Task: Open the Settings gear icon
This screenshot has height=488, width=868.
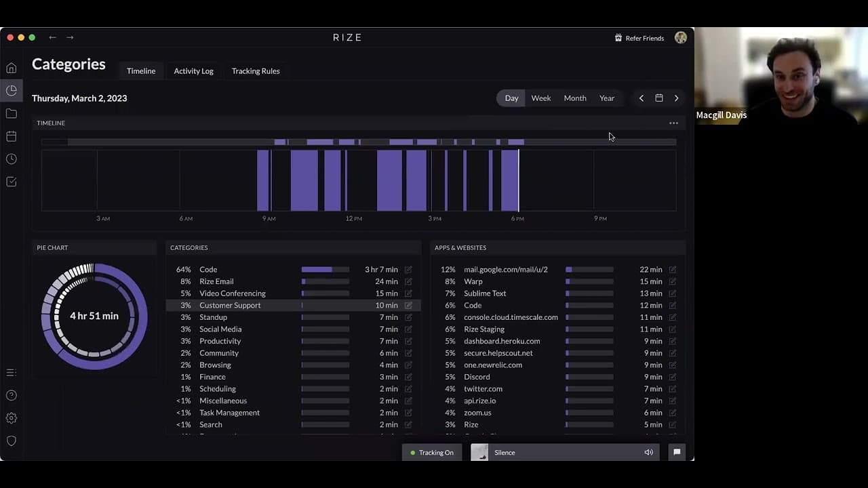Action: click(12, 418)
